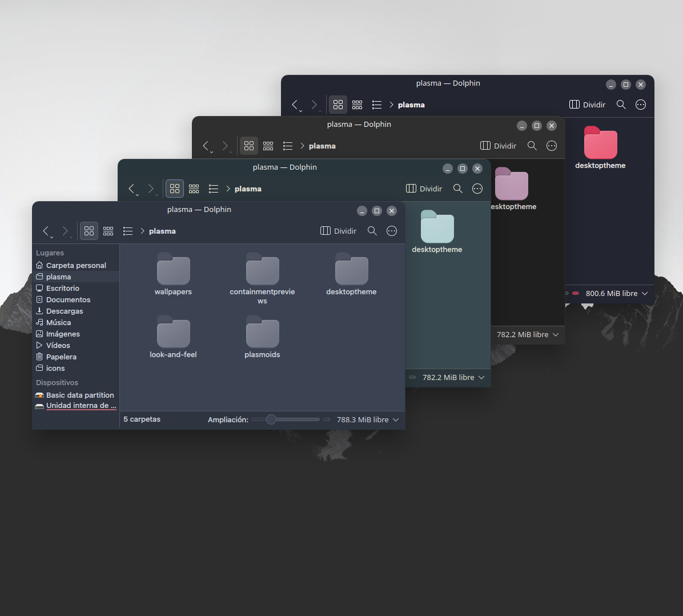The image size is (683, 616).
Task: Select the wallpapers folder
Action: coord(174,274)
